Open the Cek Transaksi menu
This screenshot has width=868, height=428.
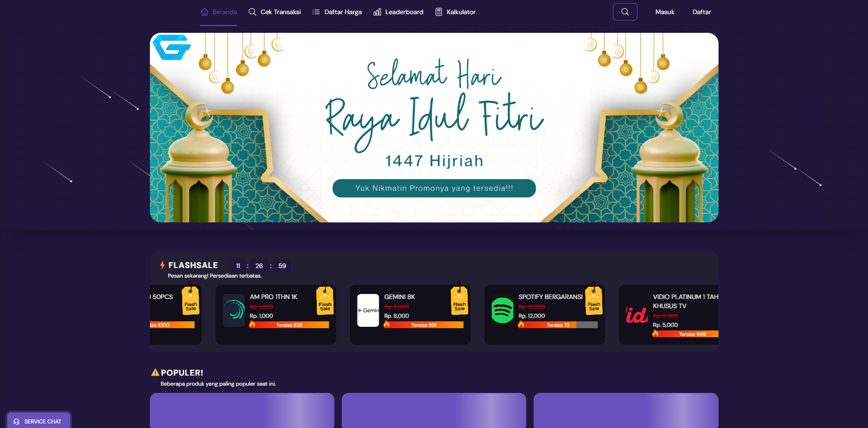coord(275,12)
